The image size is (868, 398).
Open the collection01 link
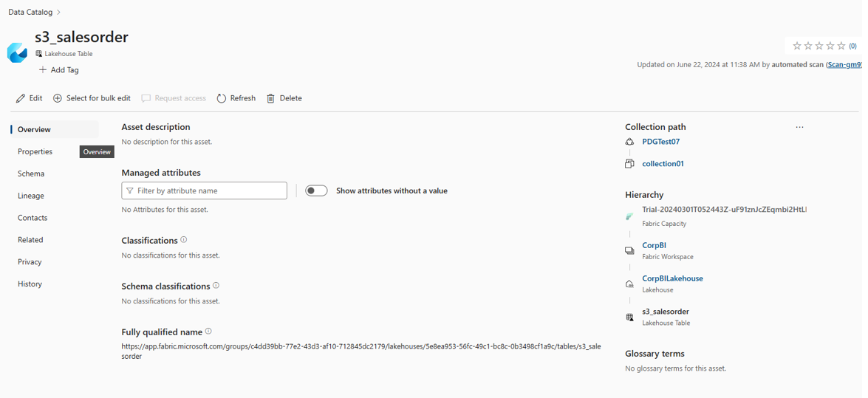[x=663, y=164]
